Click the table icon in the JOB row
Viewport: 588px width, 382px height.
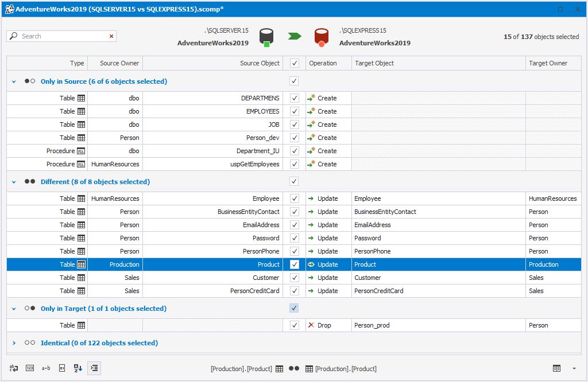tap(82, 124)
